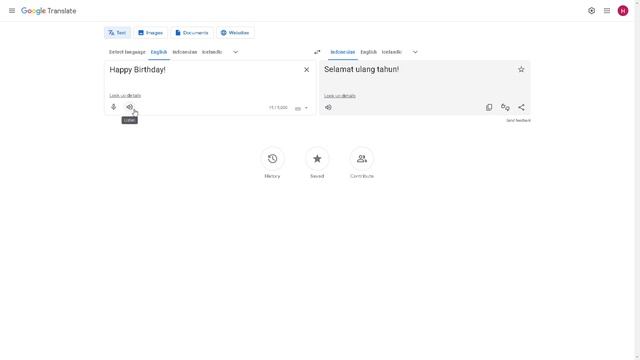Click the Selamat ulang tahun translation text
This screenshot has width=640, height=360.
(362, 69)
